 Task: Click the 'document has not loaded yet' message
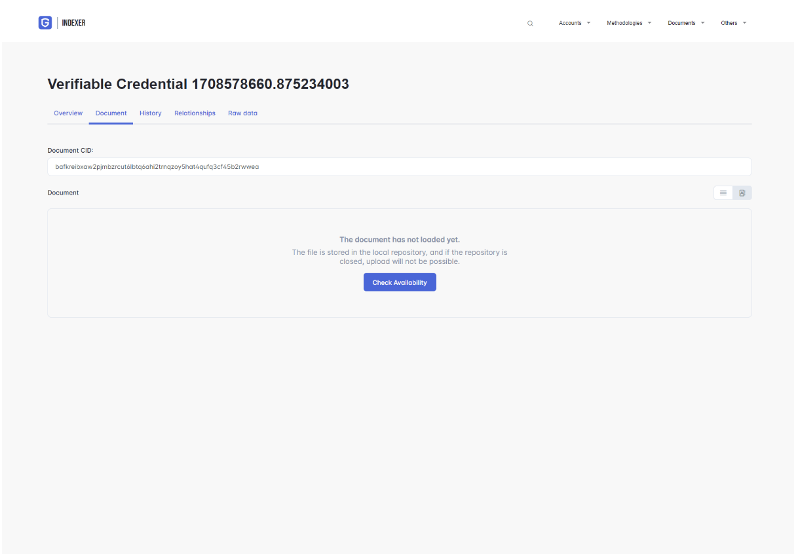pos(399,240)
